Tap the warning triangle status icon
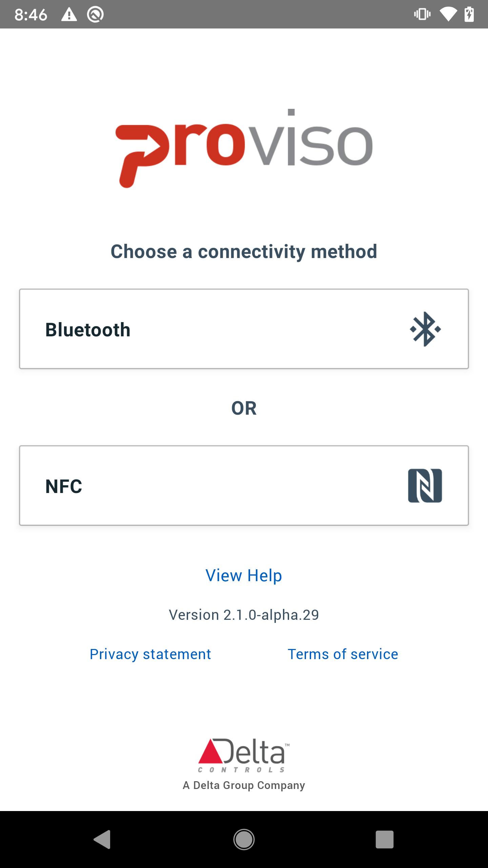The width and height of the screenshot is (488, 868). tap(69, 15)
